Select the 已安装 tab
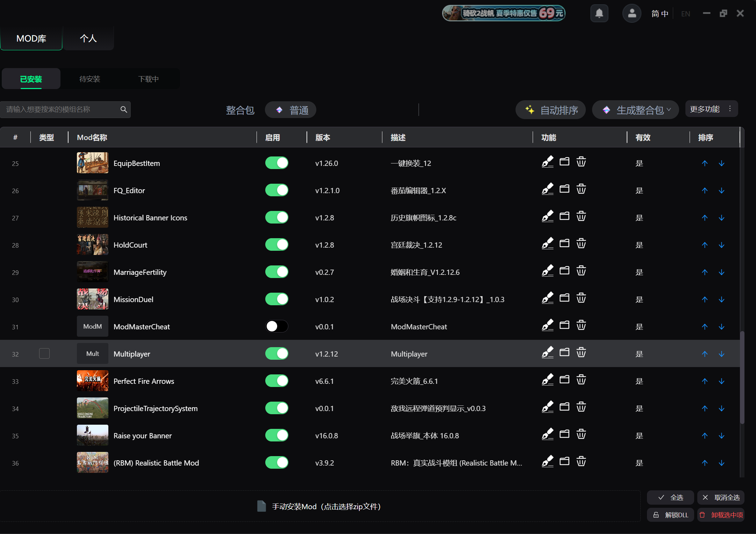Screen dimensions: 756x534 [31, 79]
